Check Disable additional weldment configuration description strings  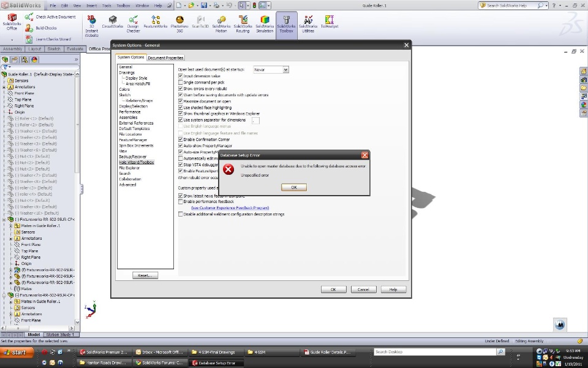(180, 214)
